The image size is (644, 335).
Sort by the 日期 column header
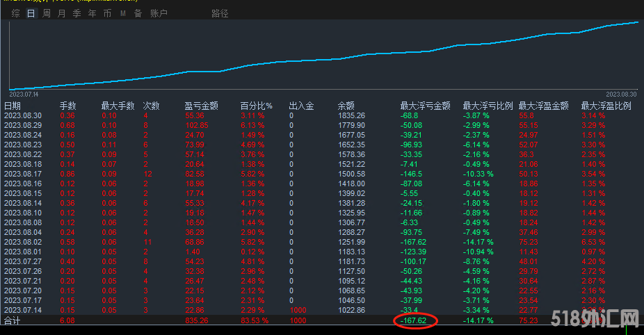pos(13,106)
